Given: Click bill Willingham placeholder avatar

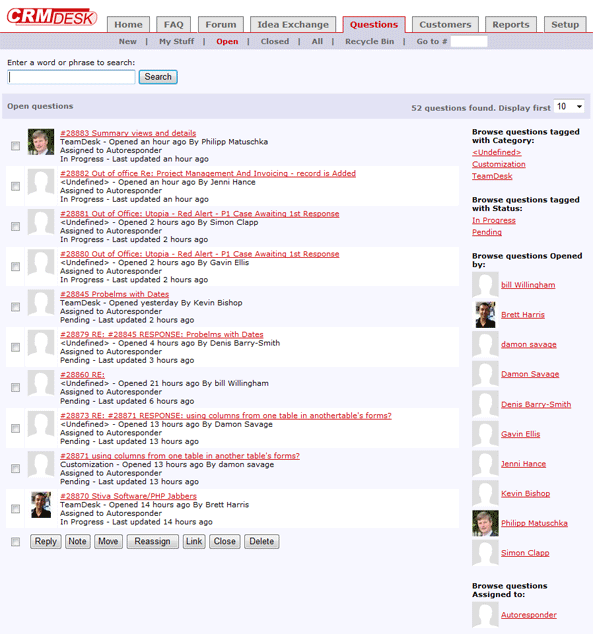Looking at the screenshot, I should (x=485, y=285).
